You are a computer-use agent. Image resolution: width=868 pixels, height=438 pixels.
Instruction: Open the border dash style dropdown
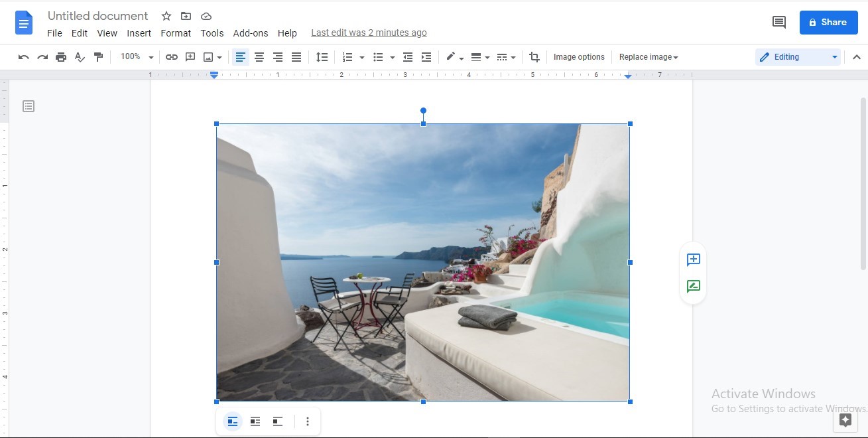coord(506,57)
